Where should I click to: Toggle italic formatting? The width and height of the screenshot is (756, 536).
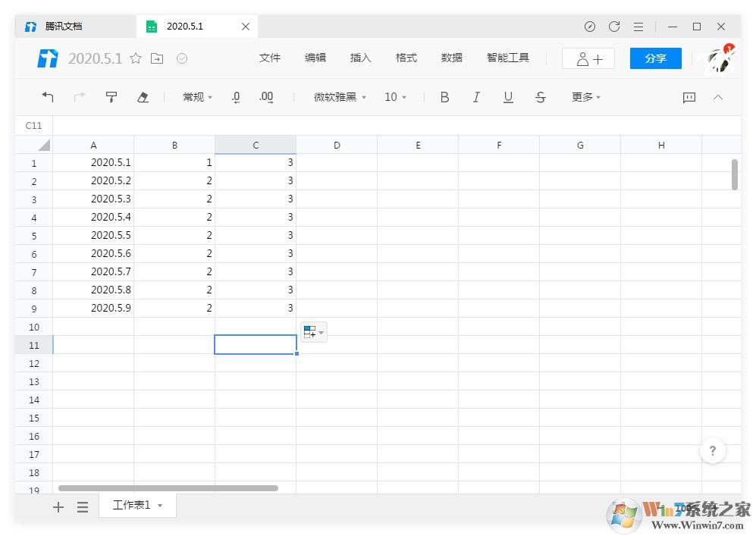pos(476,97)
